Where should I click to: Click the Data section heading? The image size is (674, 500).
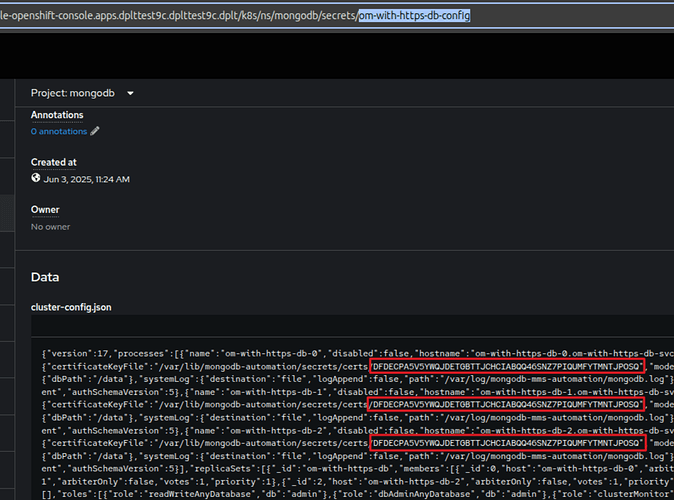[46, 277]
